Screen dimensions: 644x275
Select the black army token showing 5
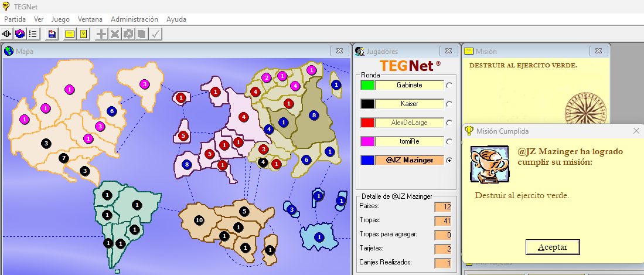[x=244, y=212]
